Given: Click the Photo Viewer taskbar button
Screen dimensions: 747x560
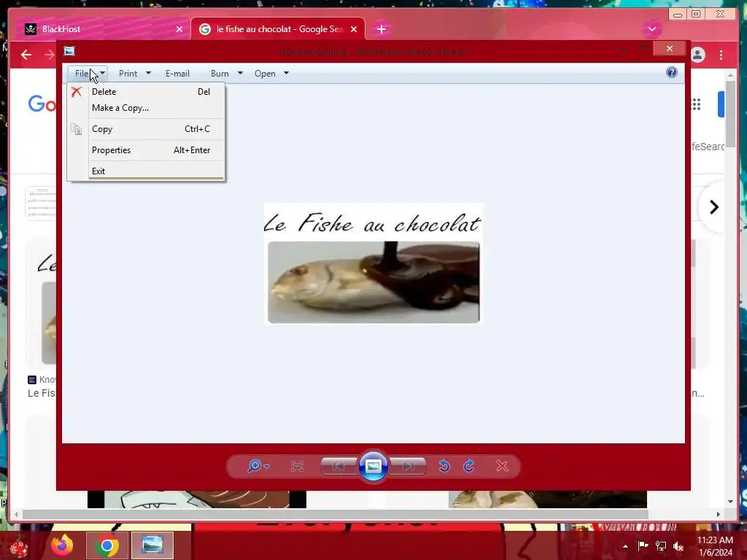Looking at the screenshot, I should [152, 545].
